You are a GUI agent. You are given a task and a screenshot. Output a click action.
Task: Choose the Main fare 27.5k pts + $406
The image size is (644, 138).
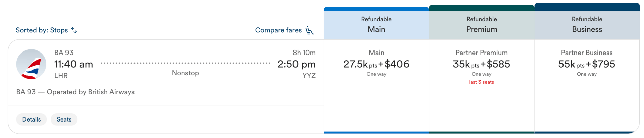click(x=376, y=64)
